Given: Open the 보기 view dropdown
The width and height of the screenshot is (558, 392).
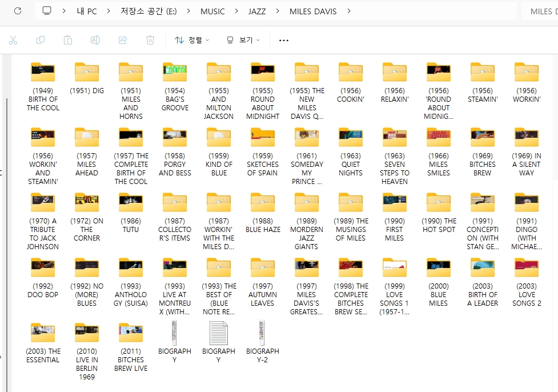Looking at the screenshot, I should pyautogui.click(x=243, y=40).
